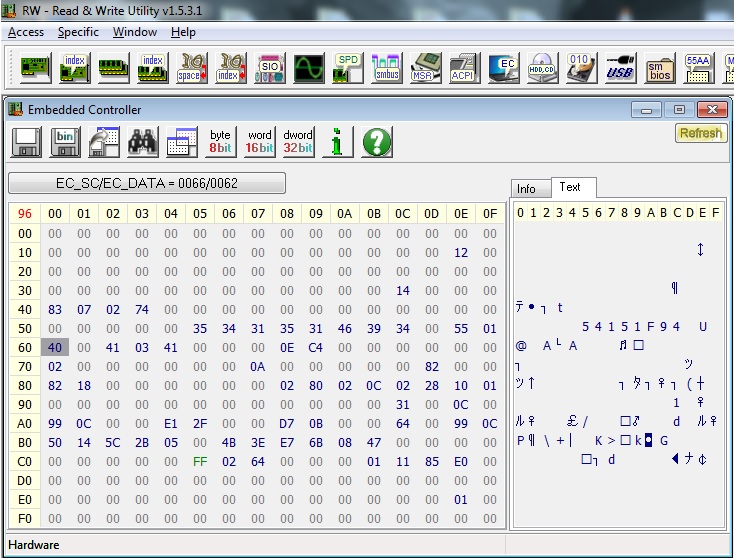Open the 010 disk sector tool
734x558 pixels.
tap(581, 68)
